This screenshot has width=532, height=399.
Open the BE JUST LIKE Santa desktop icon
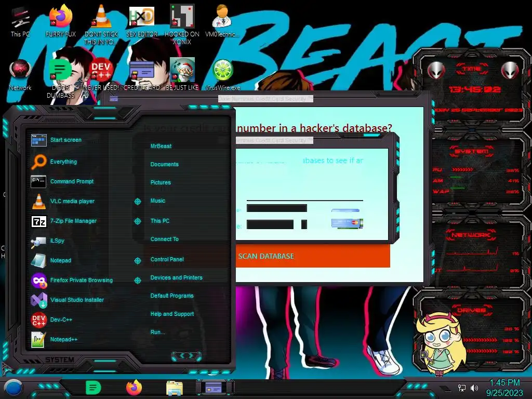click(x=182, y=75)
